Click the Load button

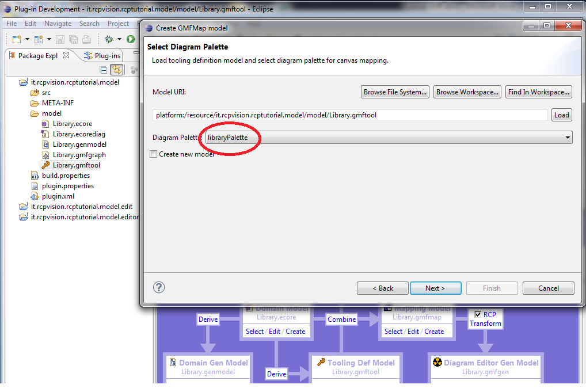point(562,115)
